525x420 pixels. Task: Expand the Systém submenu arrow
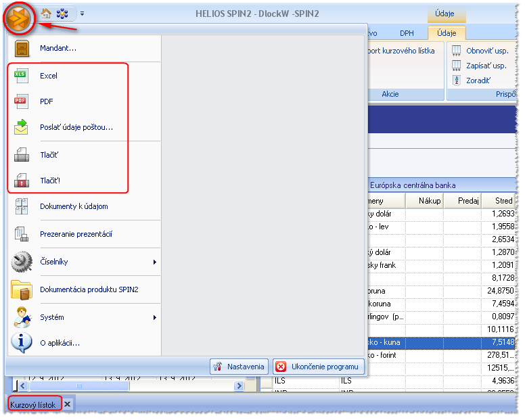[155, 318]
